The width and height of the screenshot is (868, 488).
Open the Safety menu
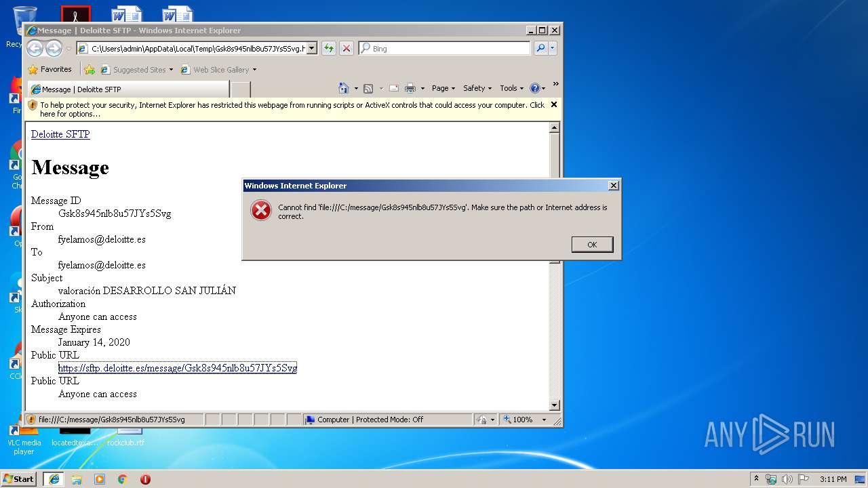coord(477,88)
